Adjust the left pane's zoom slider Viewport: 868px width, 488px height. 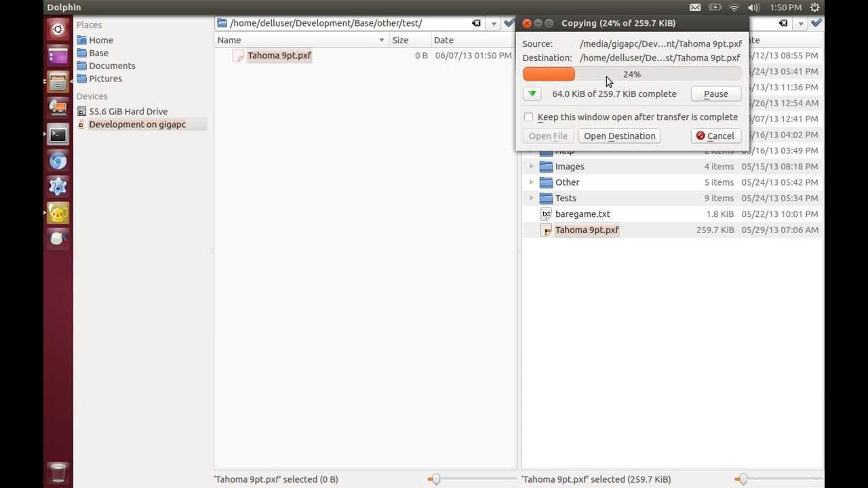[x=435, y=479]
